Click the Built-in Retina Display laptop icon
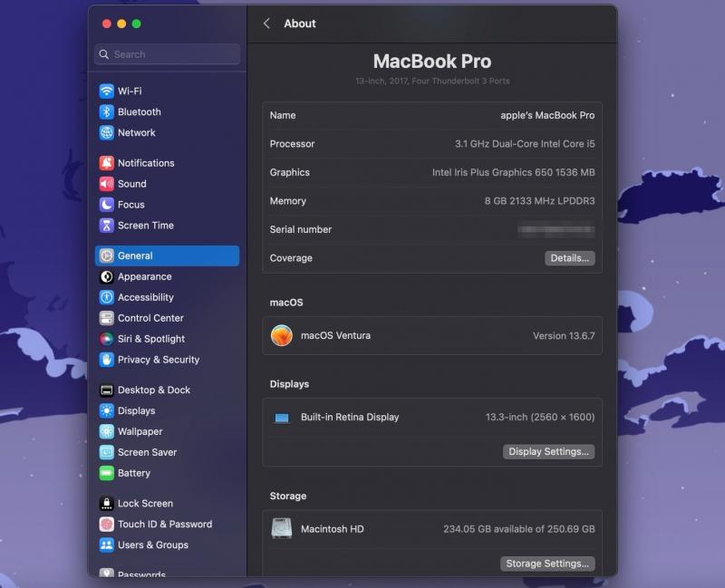Viewport: 725px width, 588px height. tap(282, 418)
